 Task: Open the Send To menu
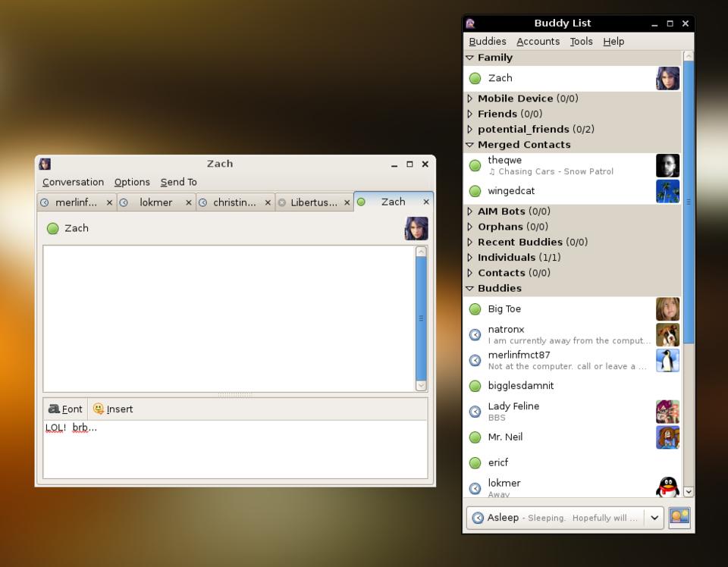pos(178,182)
